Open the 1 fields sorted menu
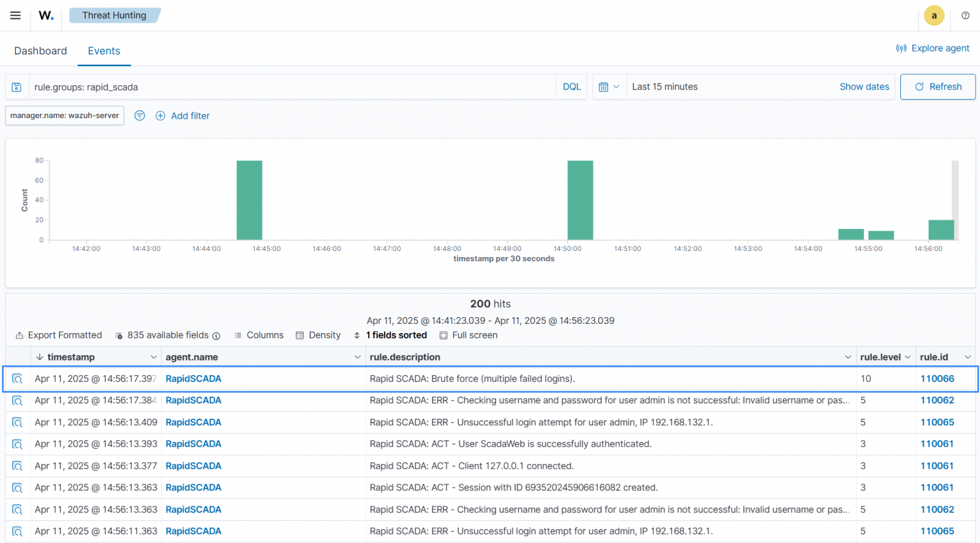The height and width of the screenshot is (543, 980). [390, 335]
